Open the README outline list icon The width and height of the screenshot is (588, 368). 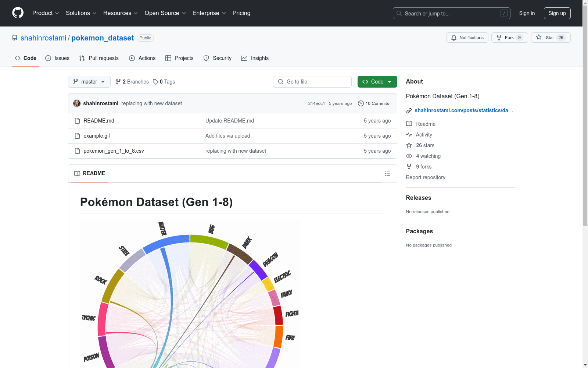click(x=387, y=174)
